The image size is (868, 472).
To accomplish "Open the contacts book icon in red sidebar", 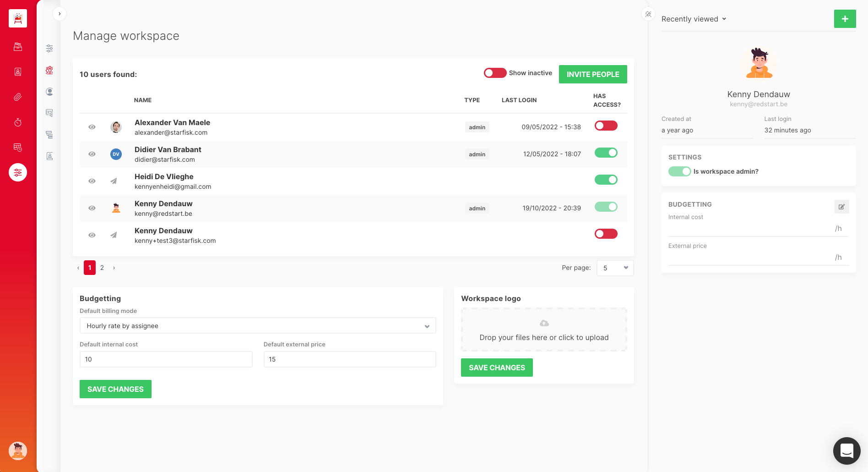I will pyautogui.click(x=18, y=72).
